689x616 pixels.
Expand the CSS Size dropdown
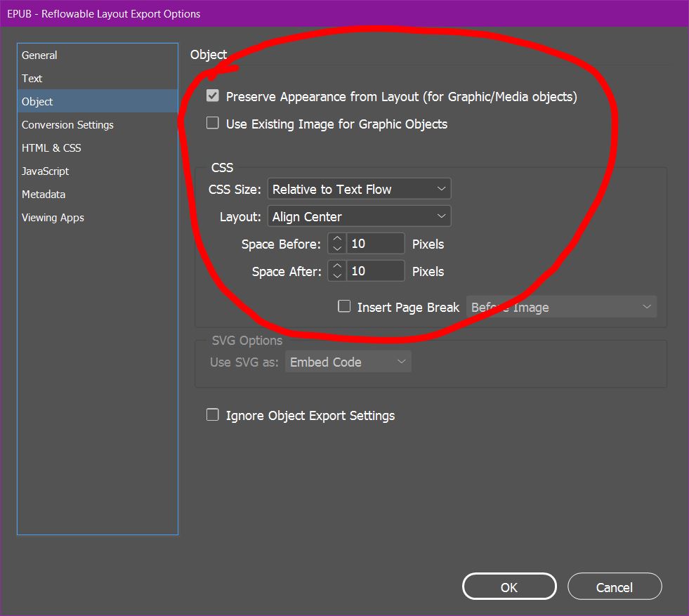click(x=359, y=189)
